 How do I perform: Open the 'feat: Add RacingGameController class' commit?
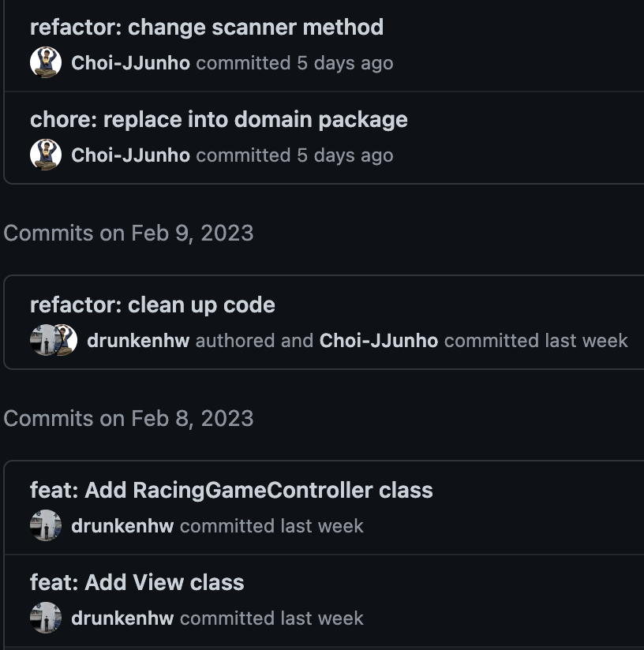(231, 491)
